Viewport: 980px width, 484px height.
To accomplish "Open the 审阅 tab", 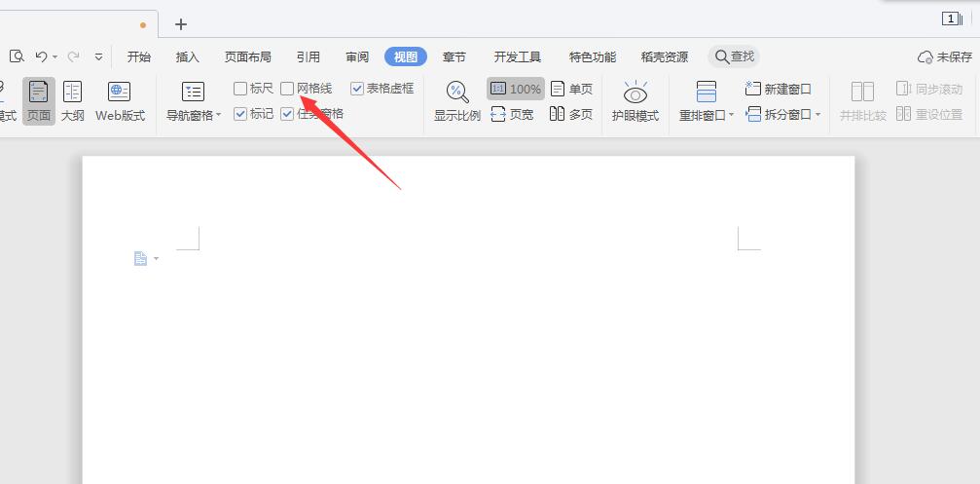I will (x=357, y=56).
